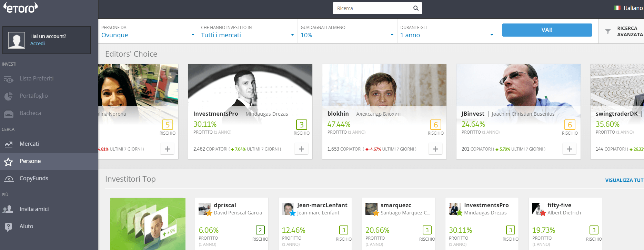644x250 pixels.
Task: Click dpriscal 6.06% profit
Action: click(209, 230)
